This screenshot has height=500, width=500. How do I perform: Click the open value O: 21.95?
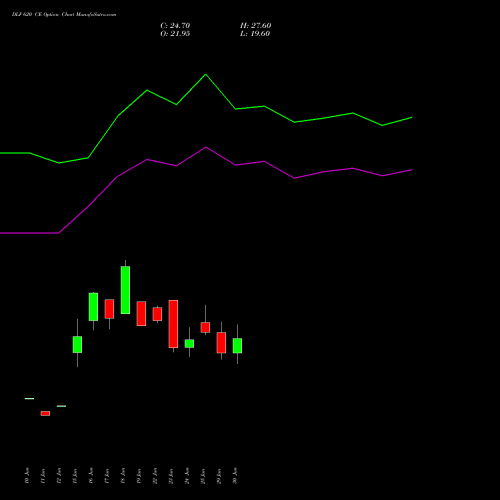[175, 34]
